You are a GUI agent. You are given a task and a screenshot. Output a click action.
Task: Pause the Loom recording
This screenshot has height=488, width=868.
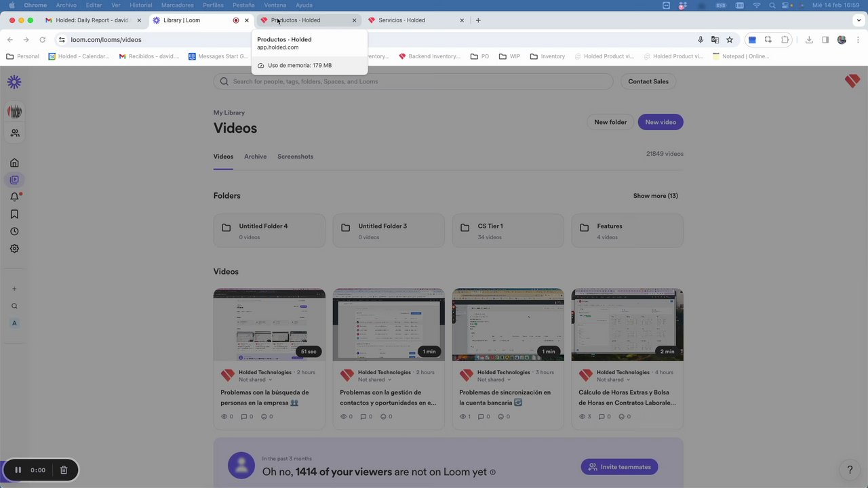(18, 470)
